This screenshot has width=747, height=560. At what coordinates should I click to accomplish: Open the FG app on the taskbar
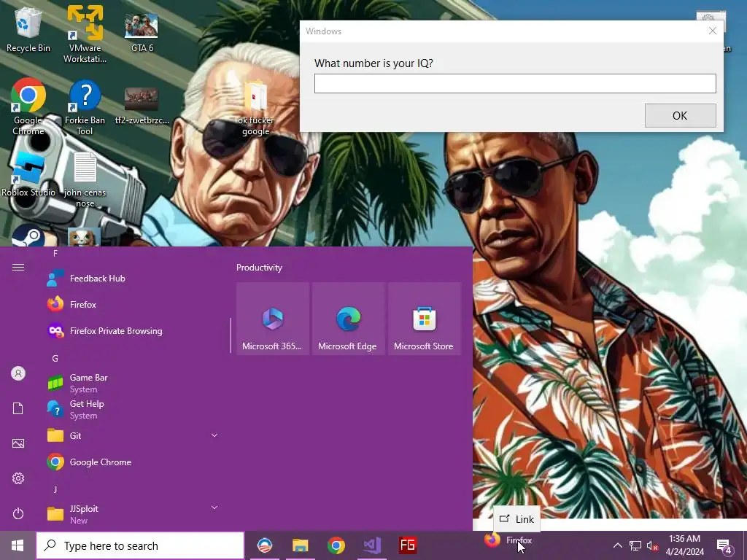407,545
